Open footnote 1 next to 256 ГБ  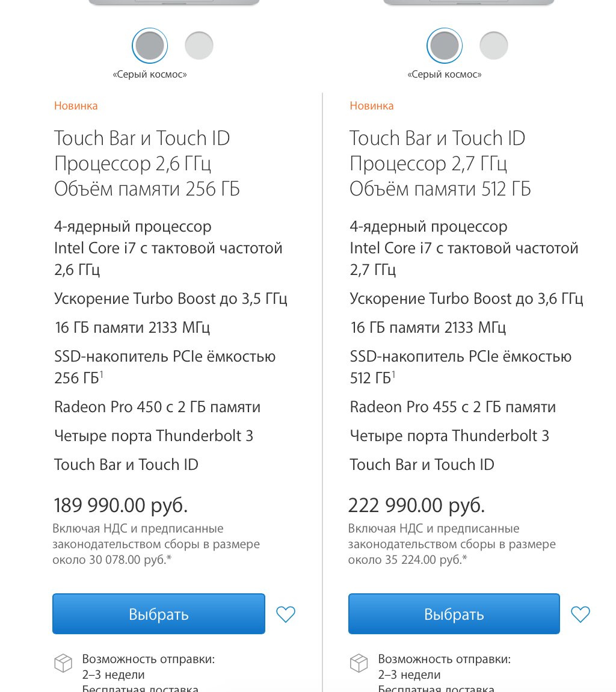(x=101, y=374)
